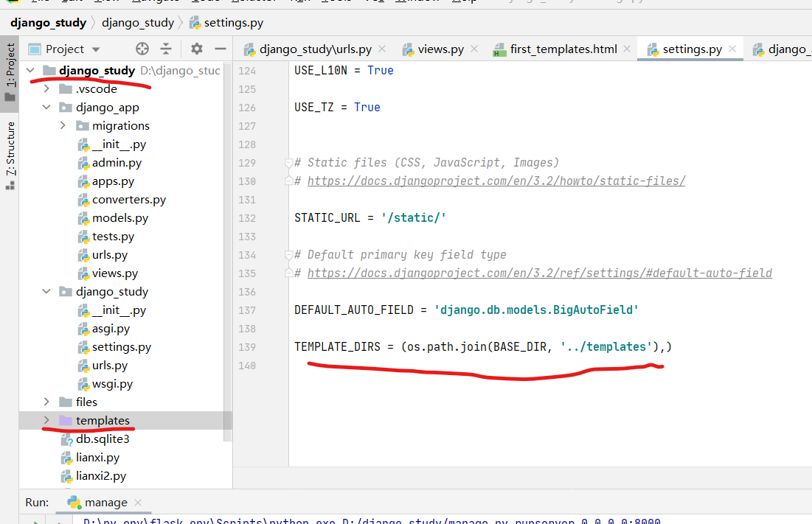
Task: Expand the templates folder
Action: (46, 421)
